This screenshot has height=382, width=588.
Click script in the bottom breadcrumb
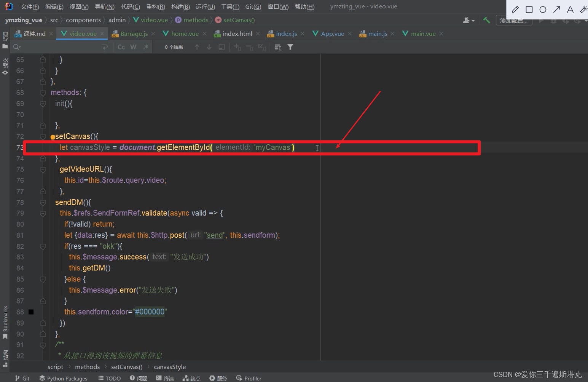pos(55,367)
